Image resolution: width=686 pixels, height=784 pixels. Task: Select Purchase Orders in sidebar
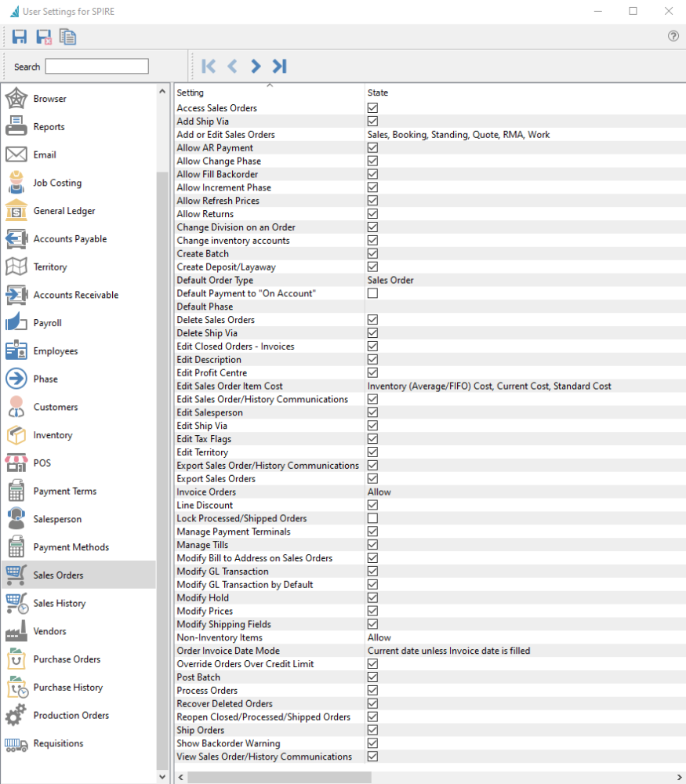pyautogui.click(x=78, y=659)
